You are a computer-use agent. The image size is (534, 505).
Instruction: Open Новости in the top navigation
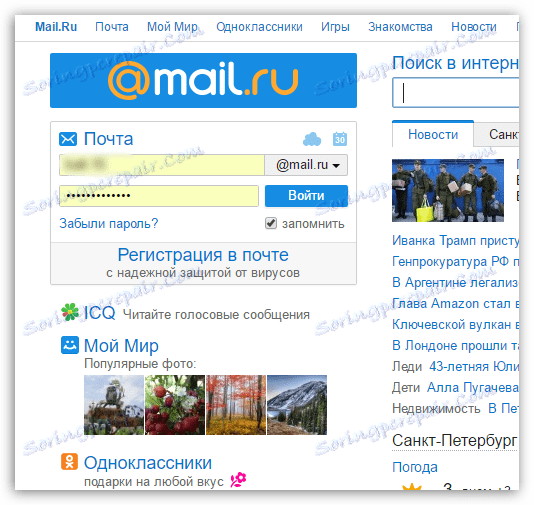[474, 27]
